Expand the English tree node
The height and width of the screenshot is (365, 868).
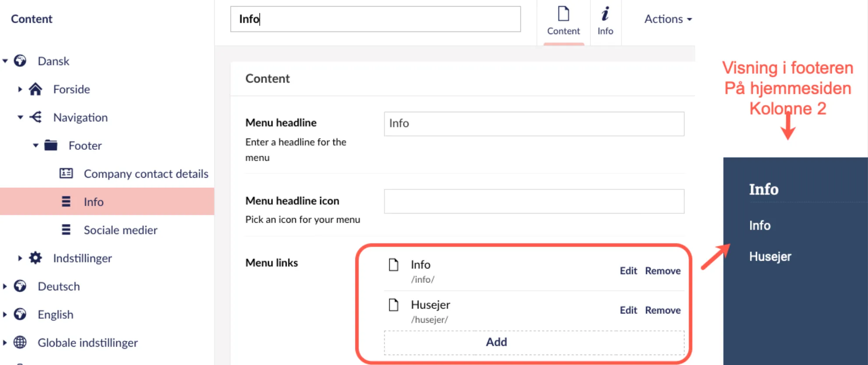click(x=5, y=314)
